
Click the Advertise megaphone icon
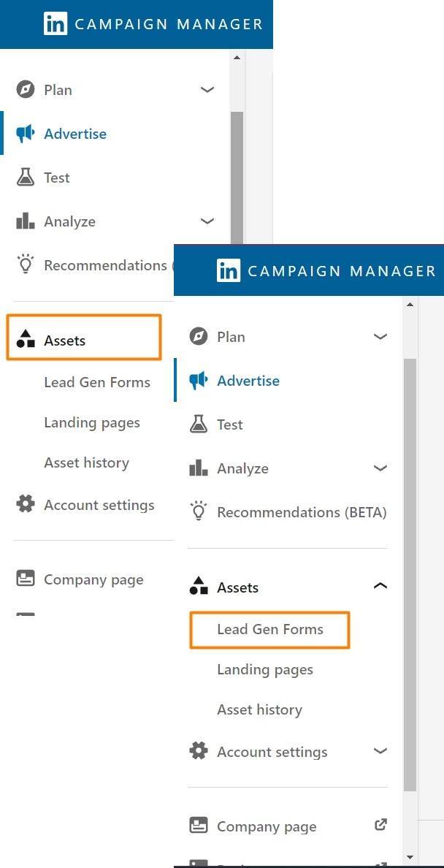(x=197, y=381)
